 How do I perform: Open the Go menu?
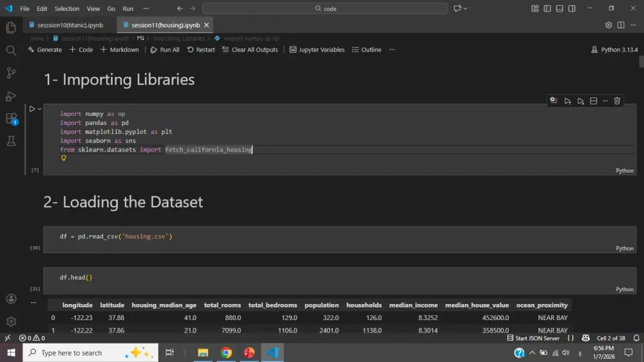[111, 8]
